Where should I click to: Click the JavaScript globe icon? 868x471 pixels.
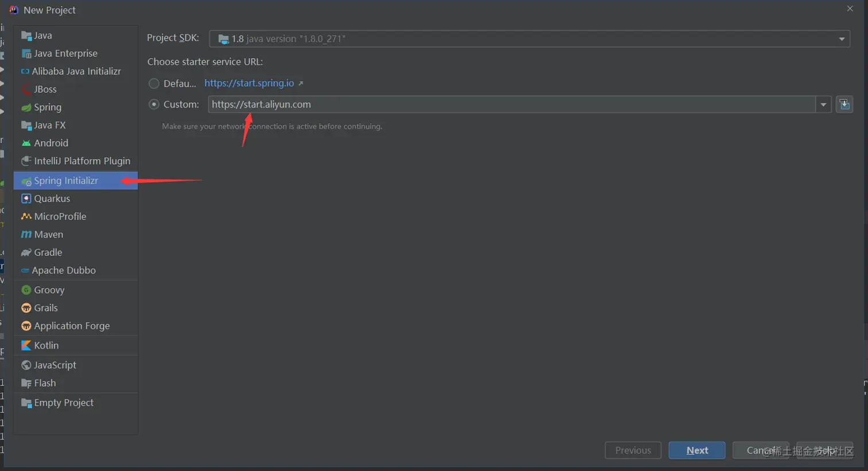(26, 365)
